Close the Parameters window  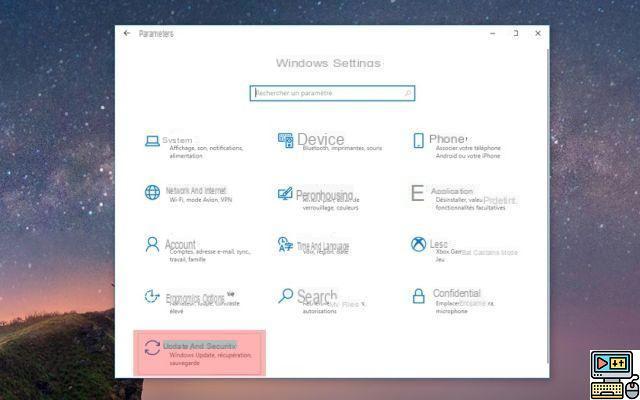538,33
